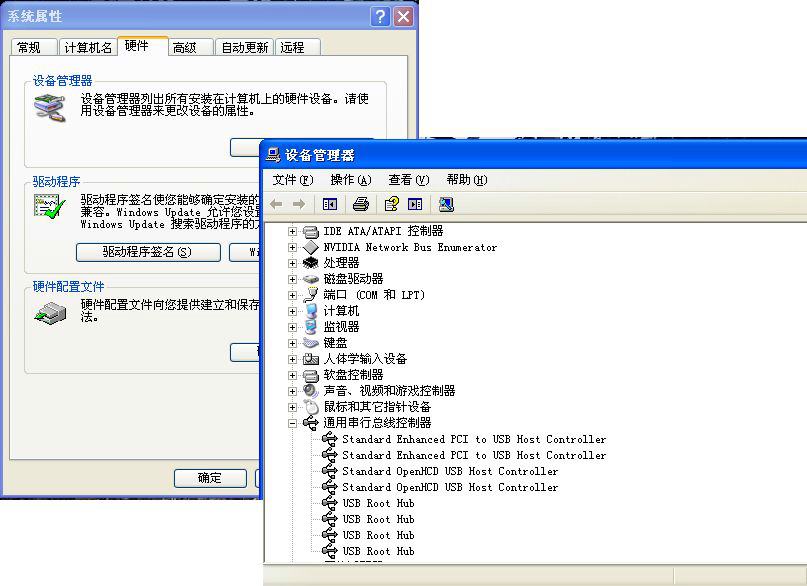
Task: Click the 键盘 keyboard device icon
Action: (311, 343)
